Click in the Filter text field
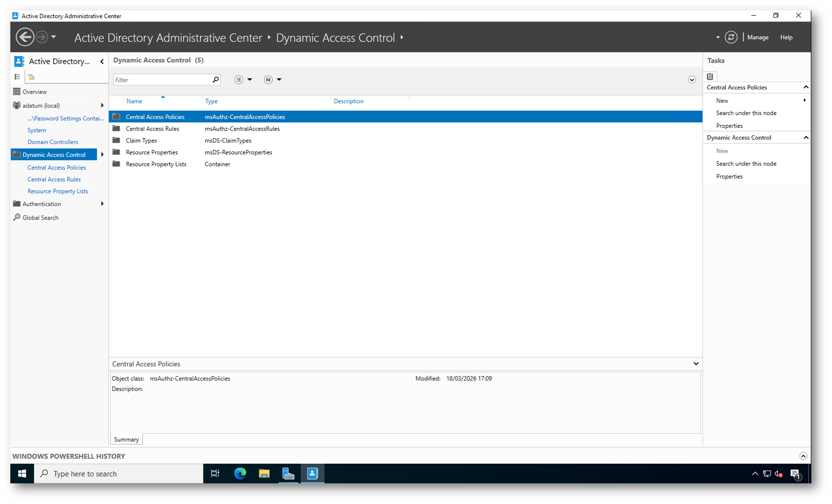 (161, 80)
